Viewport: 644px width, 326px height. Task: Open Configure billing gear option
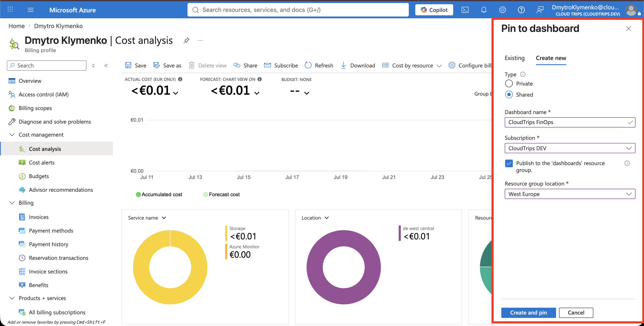tap(470, 66)
